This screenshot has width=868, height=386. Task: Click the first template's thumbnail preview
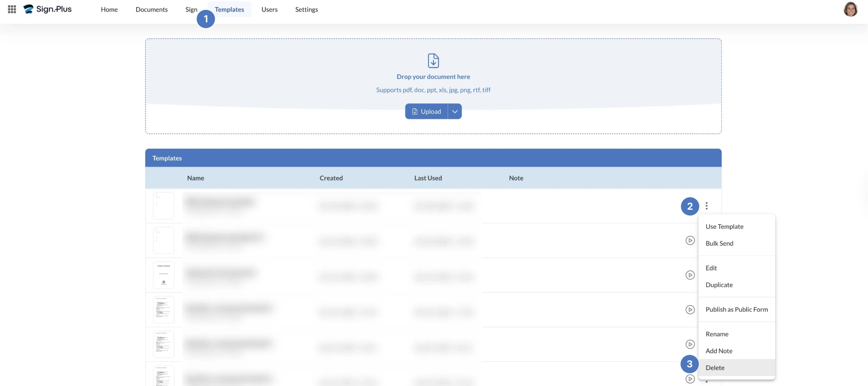click(164, 206)
